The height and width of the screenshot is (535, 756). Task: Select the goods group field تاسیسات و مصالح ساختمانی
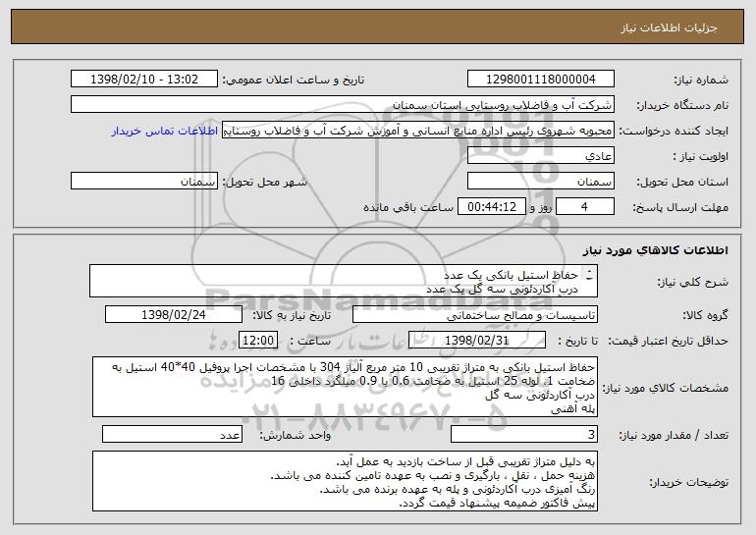click(x=475, y=315)
